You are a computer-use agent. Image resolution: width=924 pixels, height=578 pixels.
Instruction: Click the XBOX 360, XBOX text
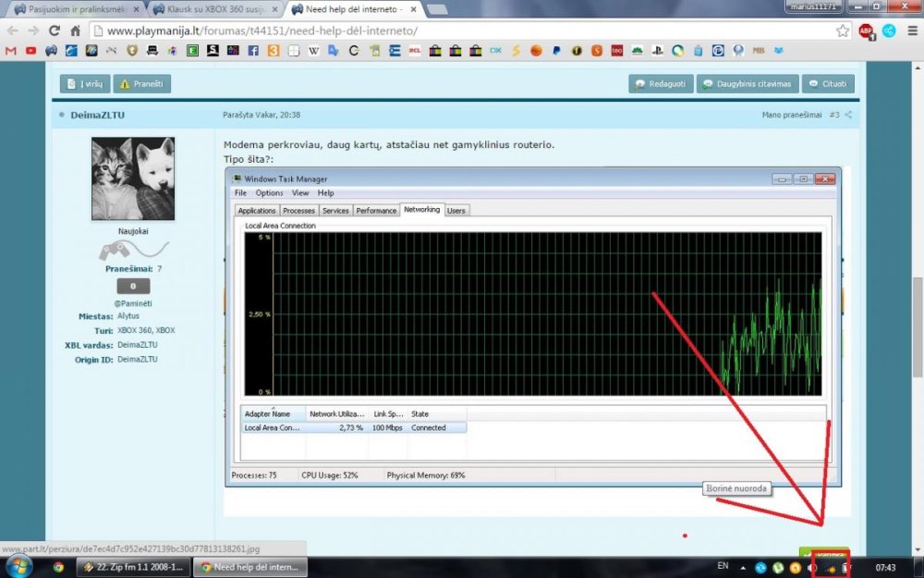pos(146,330)
